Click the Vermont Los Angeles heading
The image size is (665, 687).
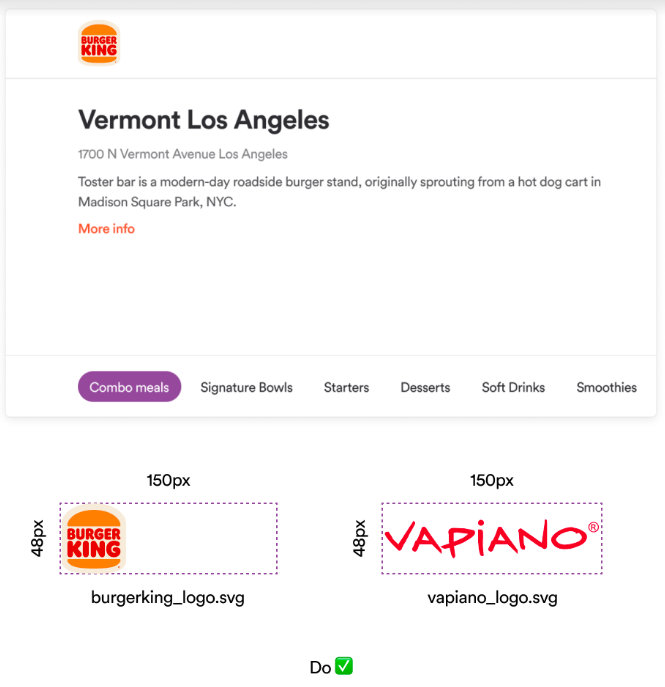[x=204, y=120]
